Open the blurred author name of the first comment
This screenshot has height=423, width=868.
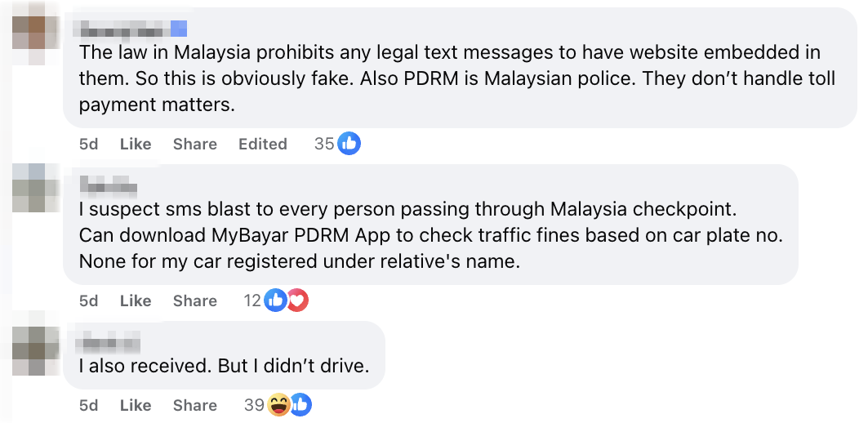pyautogui.click(x=133, y=29)
